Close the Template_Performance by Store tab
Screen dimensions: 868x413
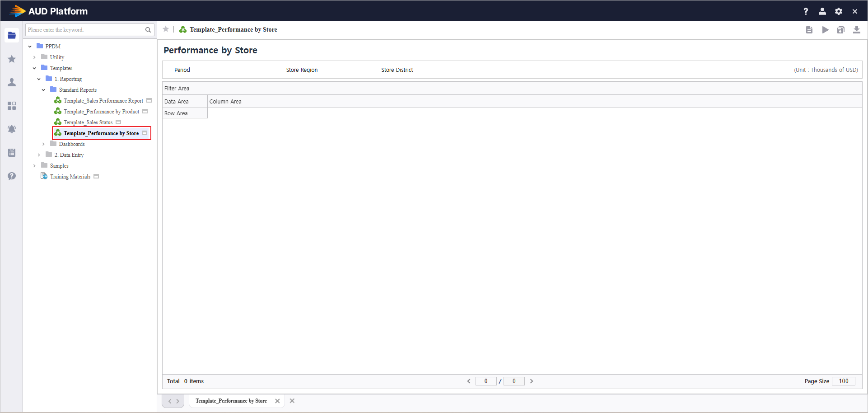[x=277, y=401]
